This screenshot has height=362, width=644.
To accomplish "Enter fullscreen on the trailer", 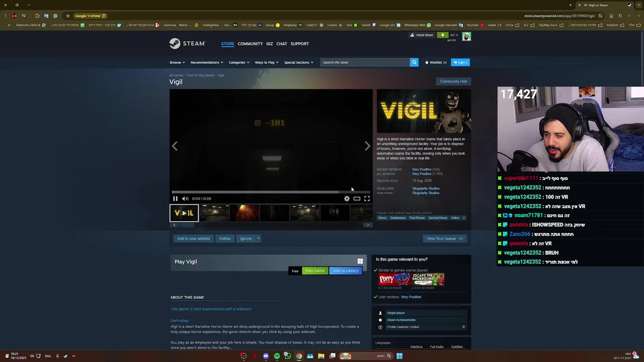I will click(367, 199).
